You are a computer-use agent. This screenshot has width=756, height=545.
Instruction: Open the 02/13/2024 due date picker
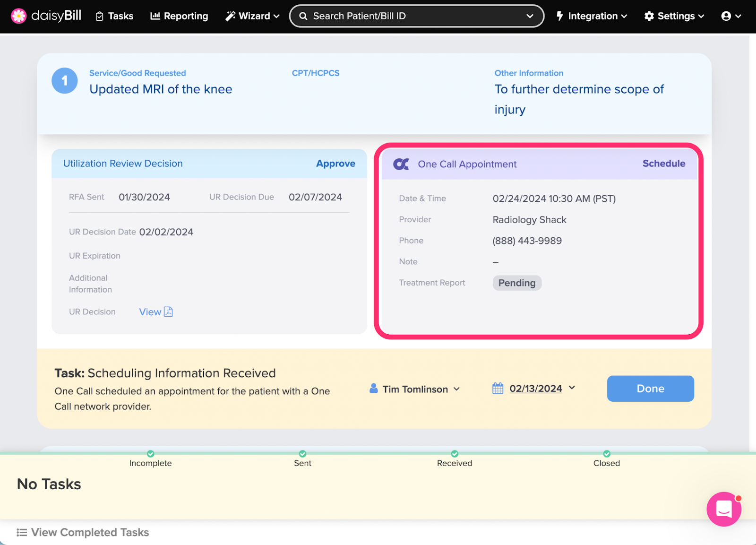point(536,389)
